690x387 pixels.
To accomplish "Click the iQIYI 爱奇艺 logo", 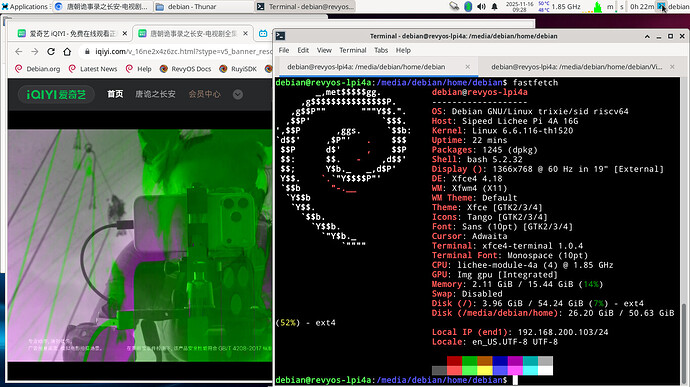I will 56,94.
